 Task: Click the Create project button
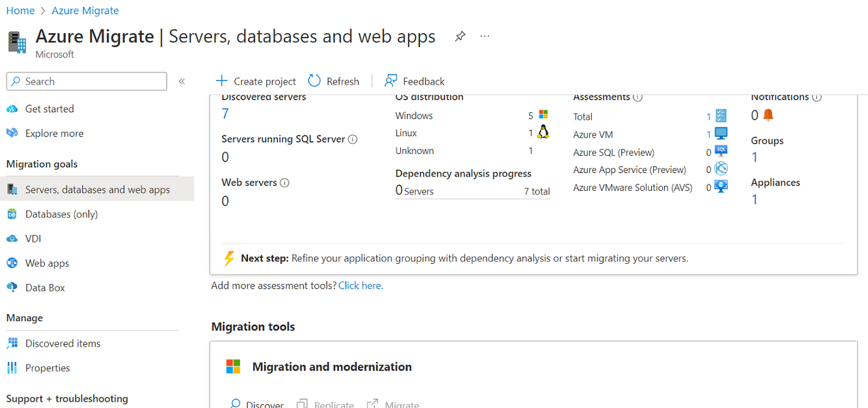click(256, 81)
